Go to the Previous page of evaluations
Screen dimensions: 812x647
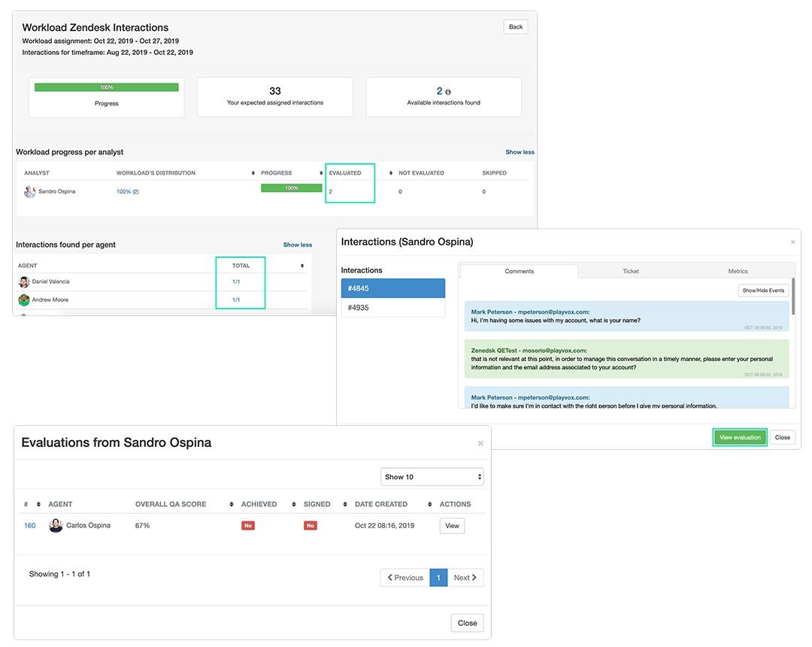pos(405,578)
